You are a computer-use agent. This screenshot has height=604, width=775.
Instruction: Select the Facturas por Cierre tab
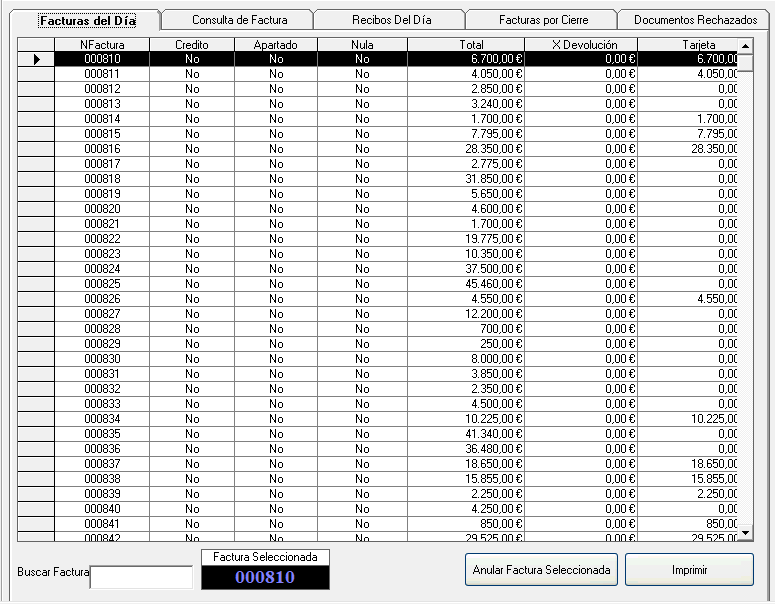pos(543,20)
